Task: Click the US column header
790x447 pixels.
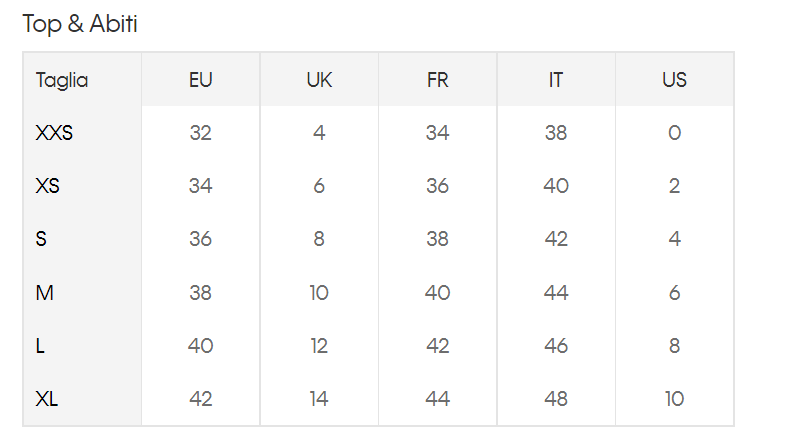Action: [674, 80]
